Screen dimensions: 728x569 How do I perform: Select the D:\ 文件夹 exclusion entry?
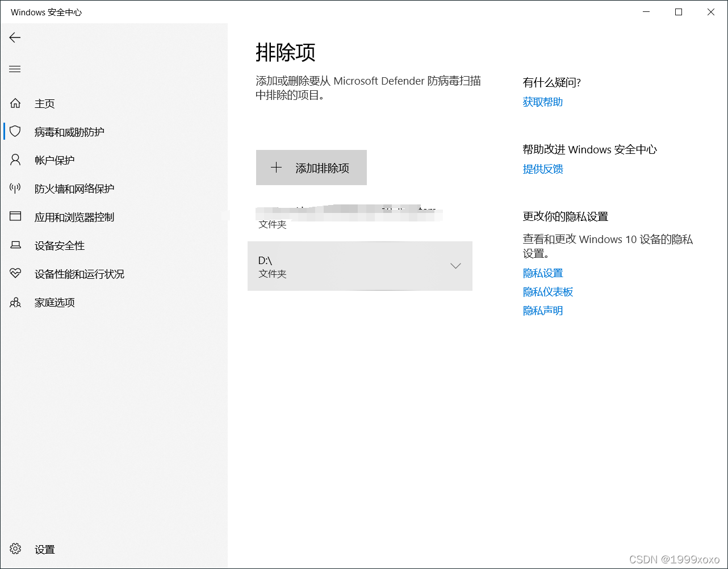[360, 266]
